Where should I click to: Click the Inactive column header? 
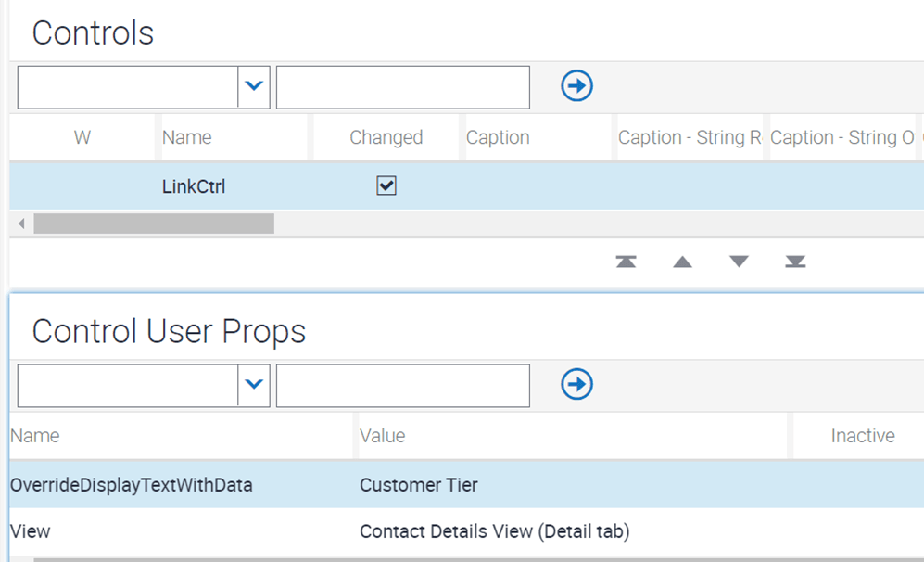click(863, 436)
